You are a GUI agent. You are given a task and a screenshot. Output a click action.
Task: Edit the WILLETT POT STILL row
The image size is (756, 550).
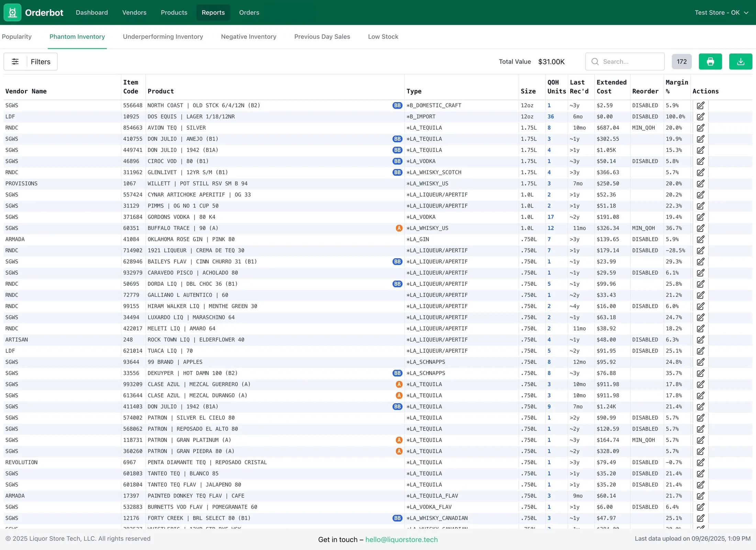tap(701, 183)
